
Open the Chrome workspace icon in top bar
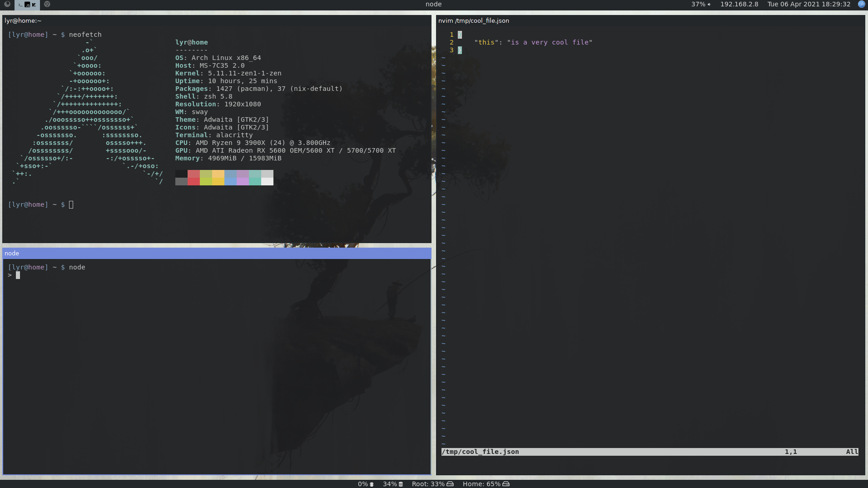pyautogui.click(x=47, y=4)
